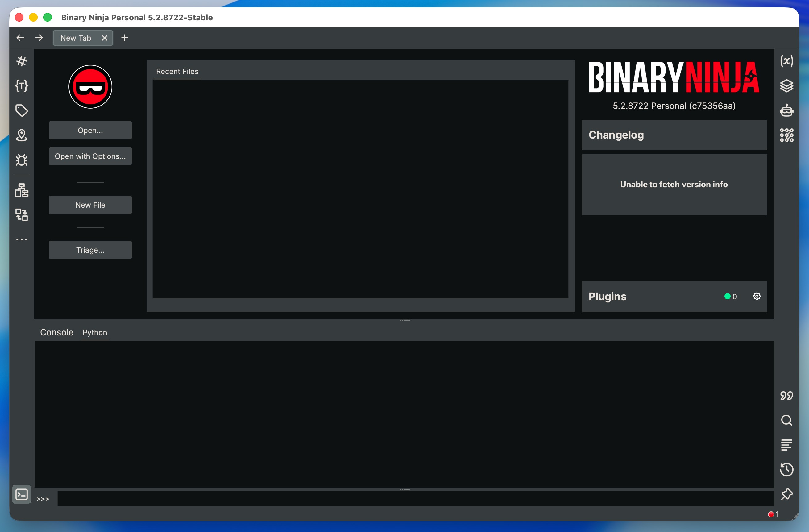Toggle the console panel terminal icon
The height and width of the screenshot is (532, 809).
click(x=21, y=494)
